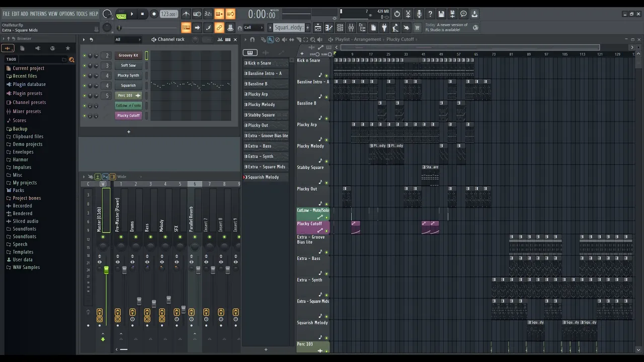This screenshot has height=362, width=644.
Task: Click the Plucky Synth channel button
Action: [x=128, y=75]
